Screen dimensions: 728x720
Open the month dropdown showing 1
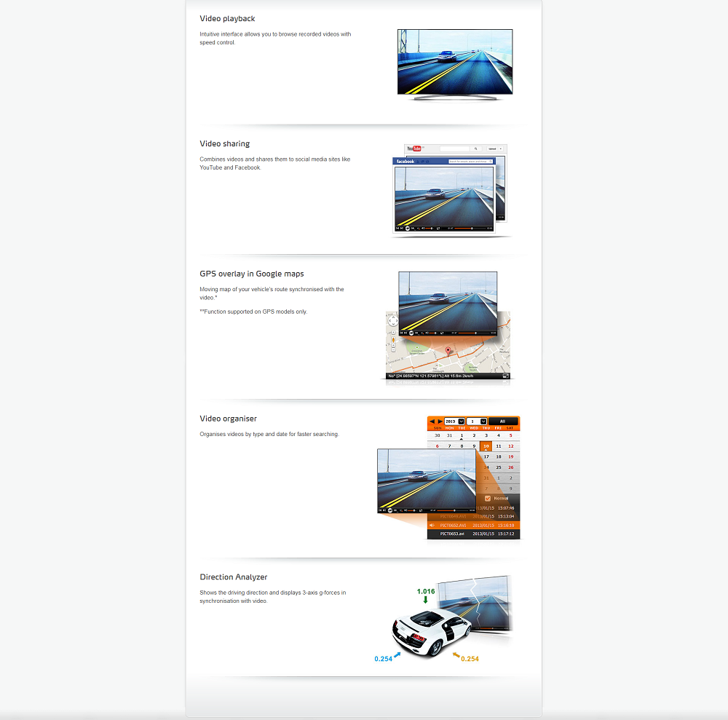(x=483, y=421)
